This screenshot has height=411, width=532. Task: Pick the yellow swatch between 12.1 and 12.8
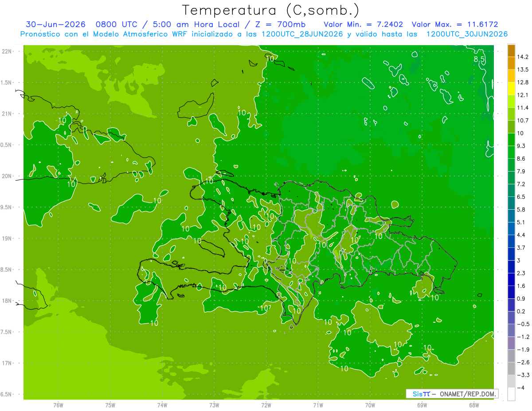511,89
